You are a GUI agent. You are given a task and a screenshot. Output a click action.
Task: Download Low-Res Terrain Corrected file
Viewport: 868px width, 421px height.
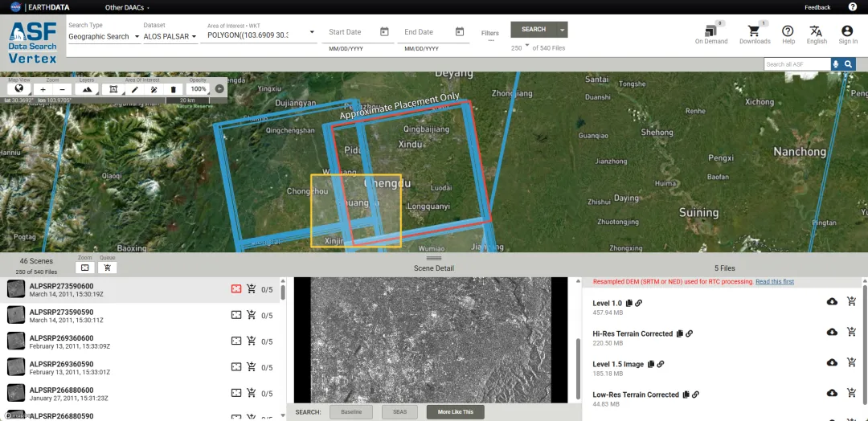click(832, 393)
